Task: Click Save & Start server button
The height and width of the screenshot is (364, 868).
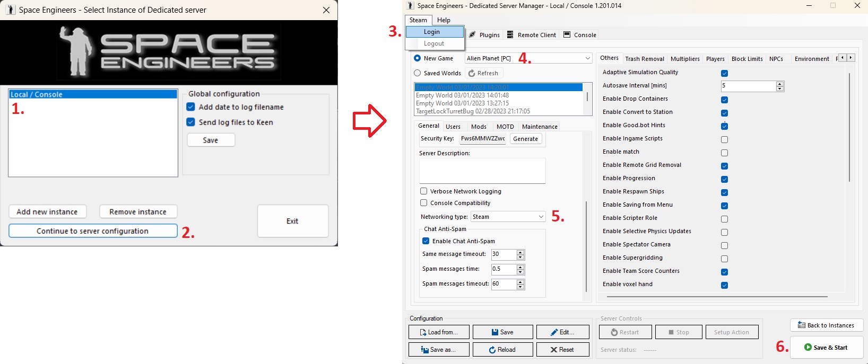Action: 826,348
